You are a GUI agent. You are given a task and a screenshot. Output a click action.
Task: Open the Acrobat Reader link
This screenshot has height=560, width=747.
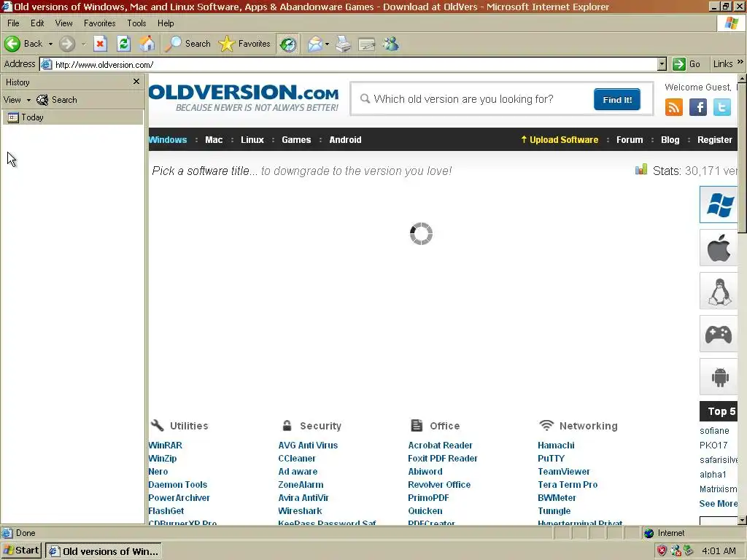(440, 446)
